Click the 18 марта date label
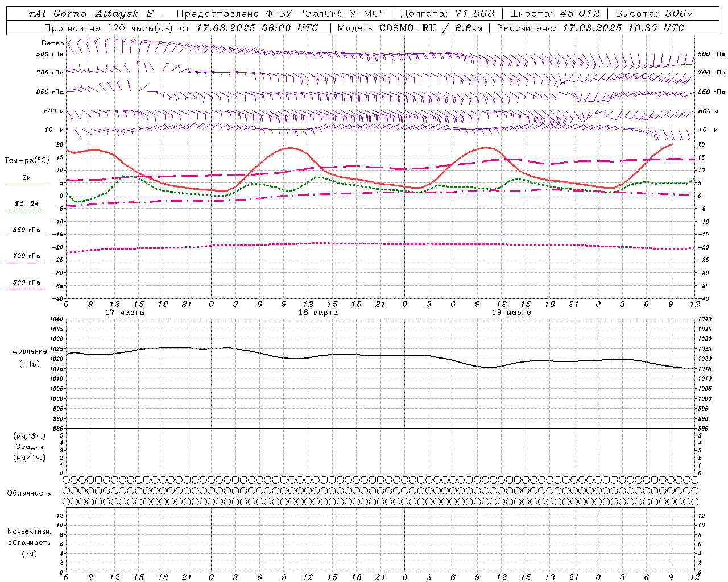Screen dimensions: 728x582 tap(318, 313)
